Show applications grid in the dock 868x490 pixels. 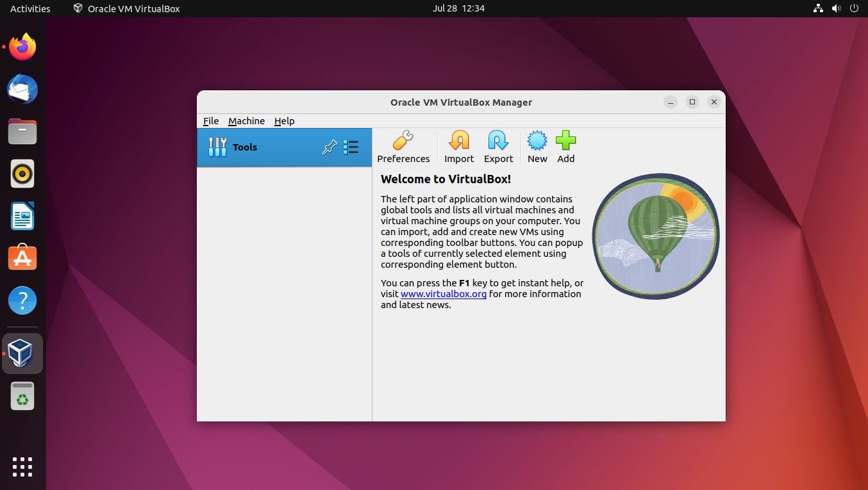click(x=22, y=467)
